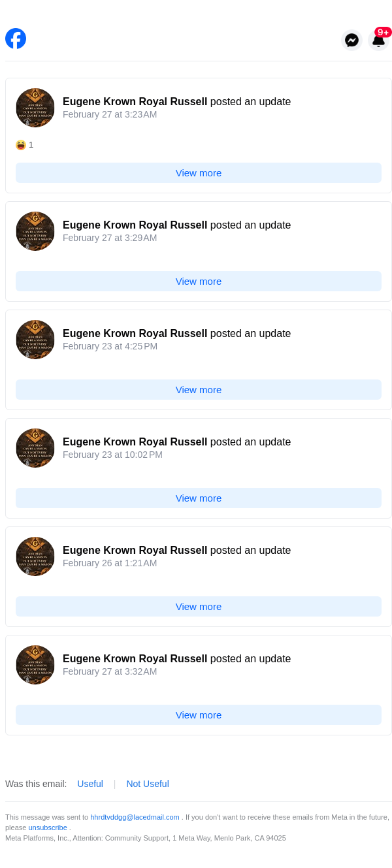Image resolution: width=392 pixels, height=868 pixels.
Task: Open Eugene Krown Royal Russell name on 3:32 AM post
Action: [x=135, y=659]
